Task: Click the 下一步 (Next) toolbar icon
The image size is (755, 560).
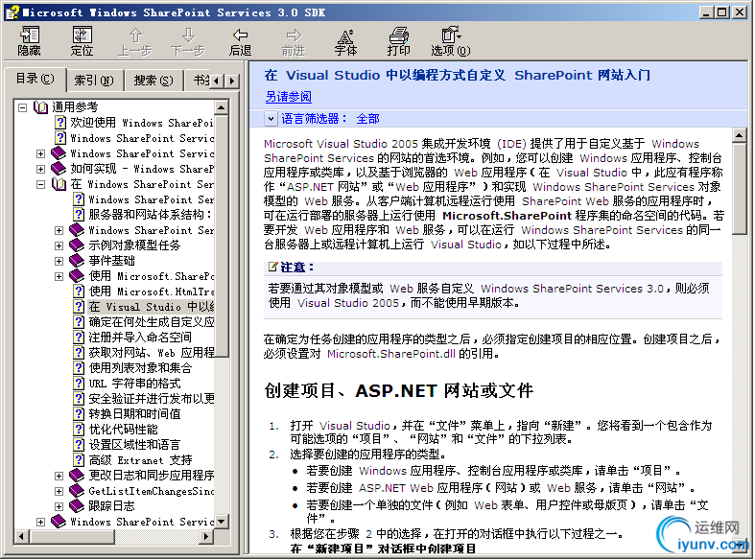Action: 188,41
